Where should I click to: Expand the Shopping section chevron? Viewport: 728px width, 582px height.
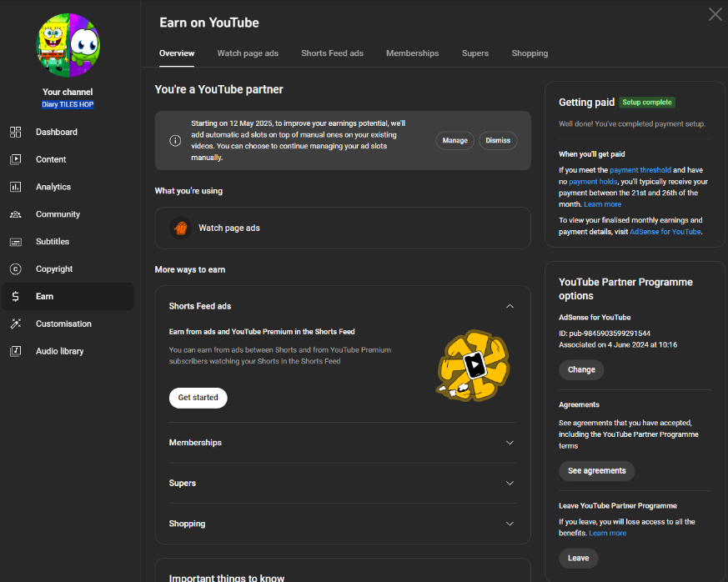[x=510, y=524]
